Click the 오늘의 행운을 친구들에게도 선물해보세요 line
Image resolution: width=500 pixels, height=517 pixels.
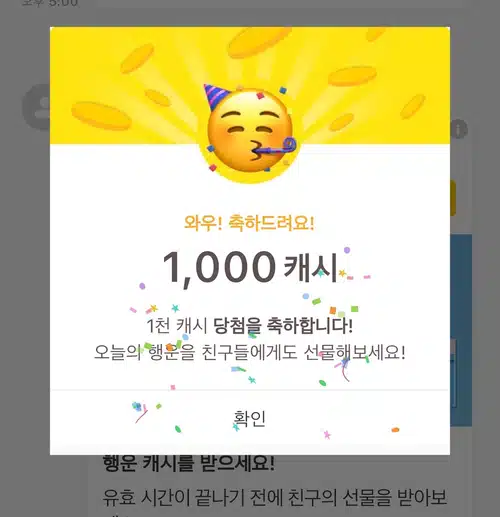pyautogui.click(x=250, y=352)
